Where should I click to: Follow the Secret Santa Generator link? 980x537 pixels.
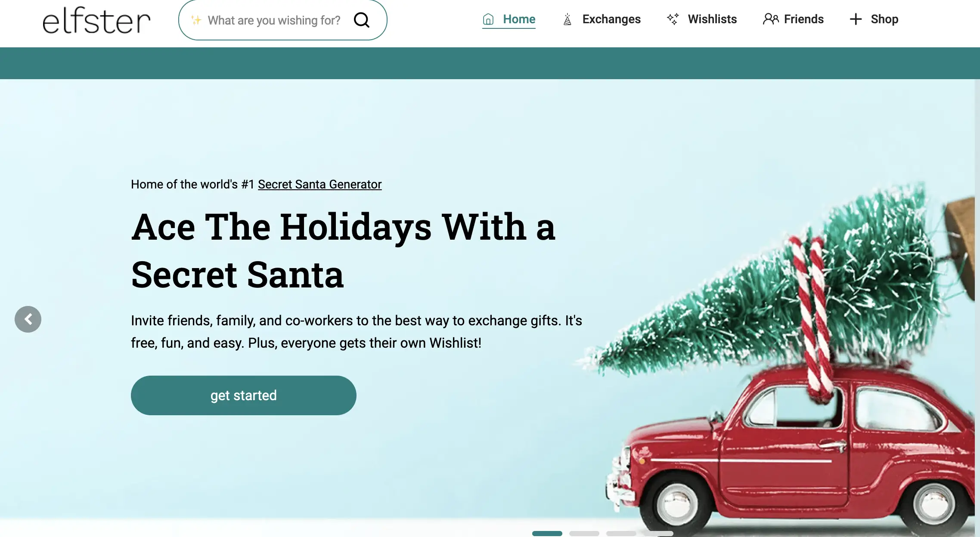tap(319, 184)
